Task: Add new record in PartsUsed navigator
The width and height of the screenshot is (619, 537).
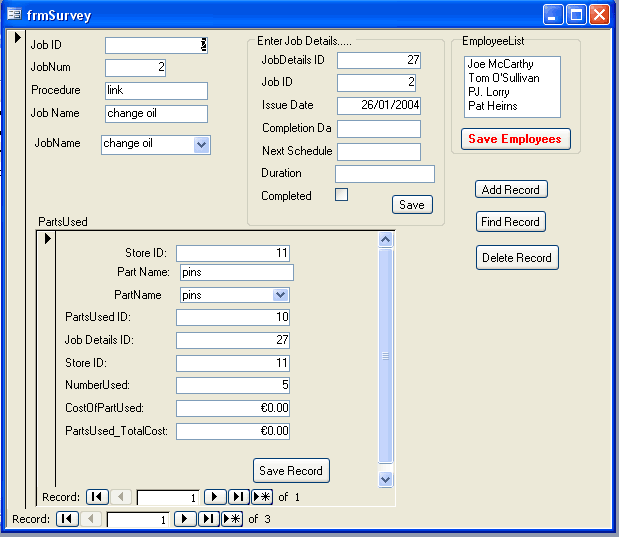Action: point(262,497)
